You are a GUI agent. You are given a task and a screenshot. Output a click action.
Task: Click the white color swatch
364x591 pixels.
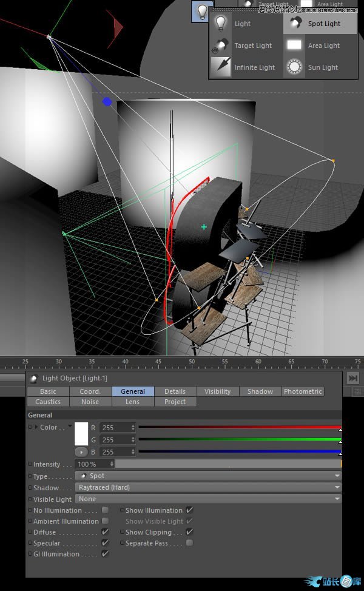pos(81,433)
